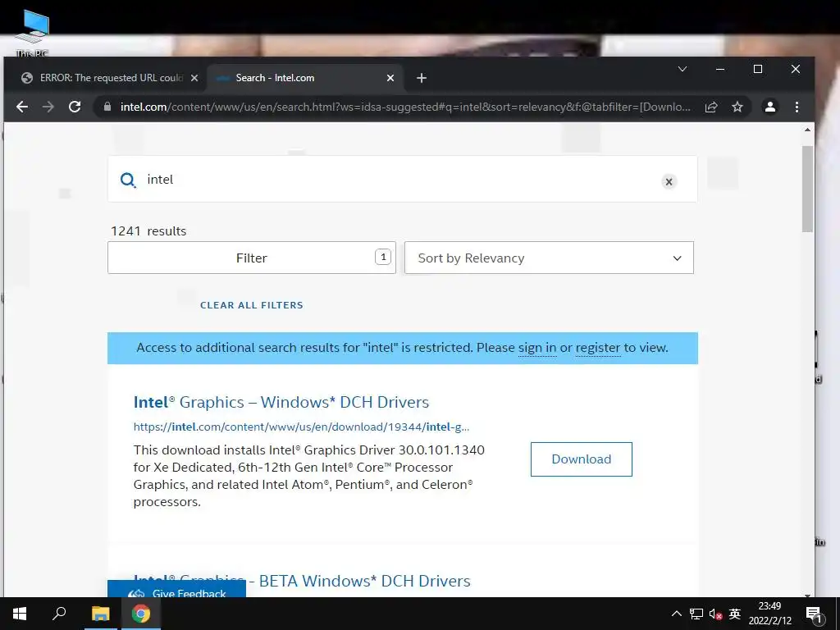This screenshot has width=840, height=630.
Task: Open BETA Windows DCH Drivers result
Action: pos(302,581)
